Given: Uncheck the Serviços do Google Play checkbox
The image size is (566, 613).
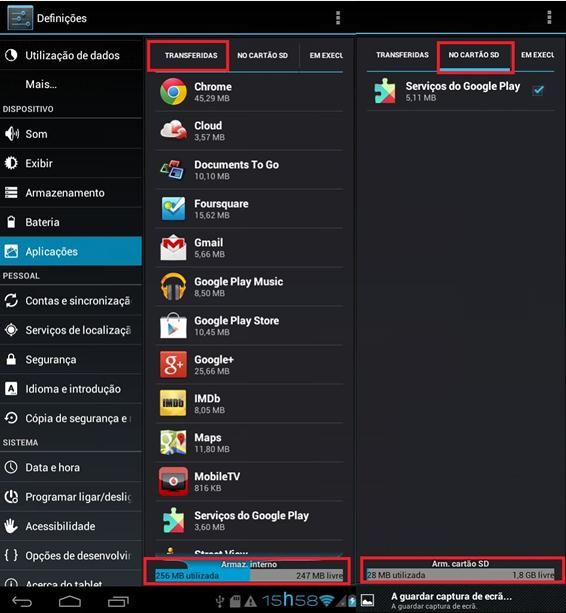Looking at the screenshot, I should (x=538, y=90).
